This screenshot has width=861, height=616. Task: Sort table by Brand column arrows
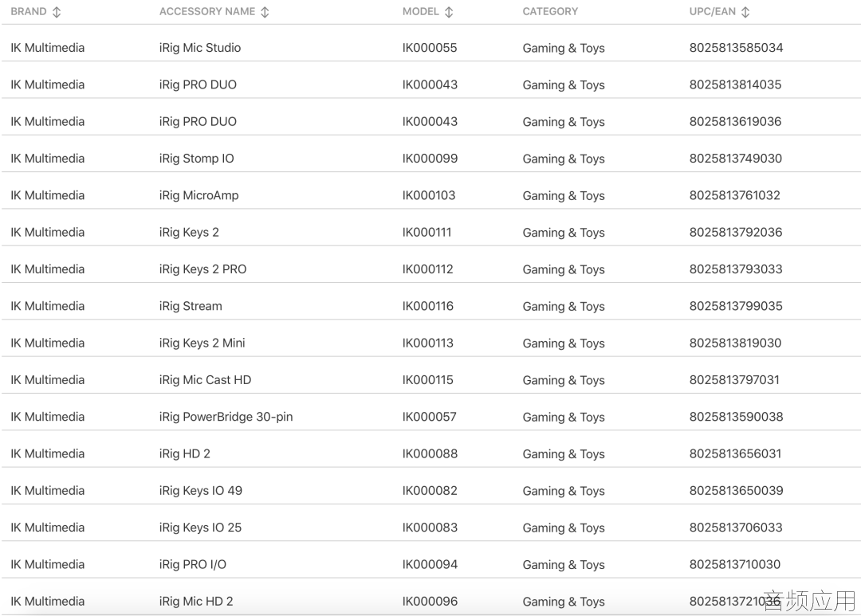pyautogui.click(x=57, y=12)
